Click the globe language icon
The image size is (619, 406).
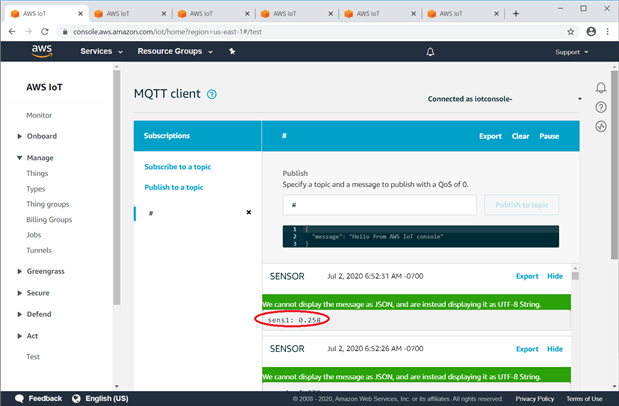76,398
